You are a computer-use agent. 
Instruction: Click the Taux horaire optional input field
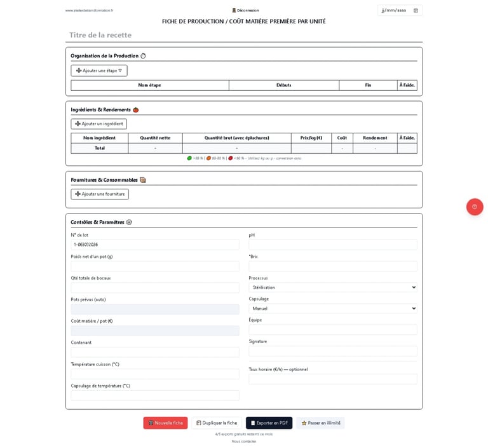click(333, 379)
